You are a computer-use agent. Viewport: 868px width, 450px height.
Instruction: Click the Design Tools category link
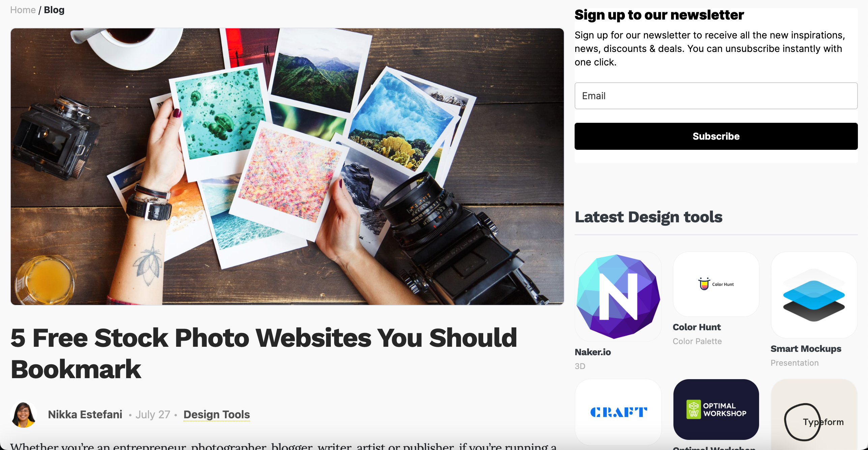point(216,415)
